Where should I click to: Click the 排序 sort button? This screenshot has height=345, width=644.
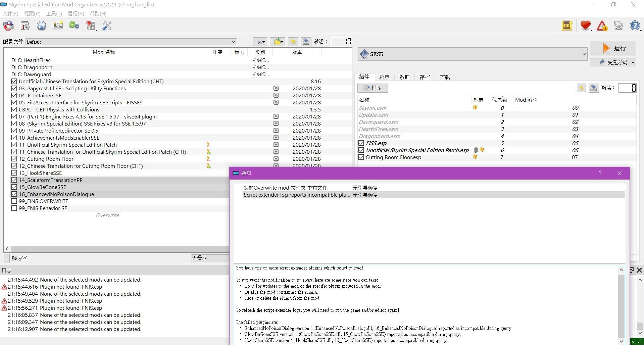point(373,88)
